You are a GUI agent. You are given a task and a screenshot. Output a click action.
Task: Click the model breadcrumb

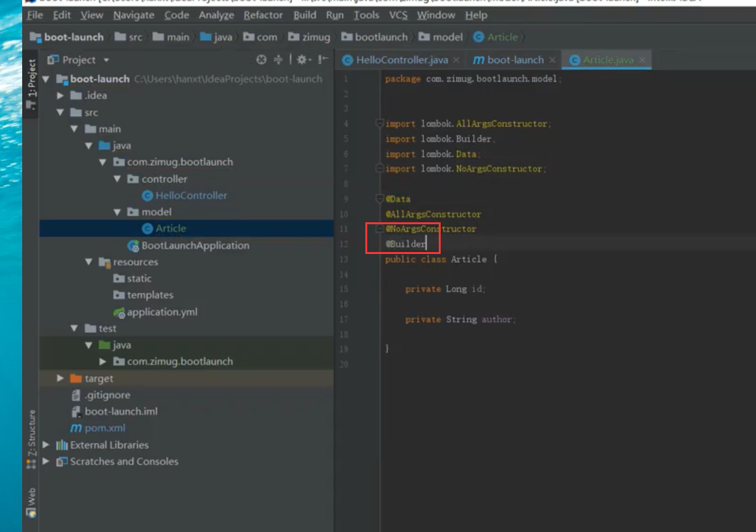click(441, 37)
